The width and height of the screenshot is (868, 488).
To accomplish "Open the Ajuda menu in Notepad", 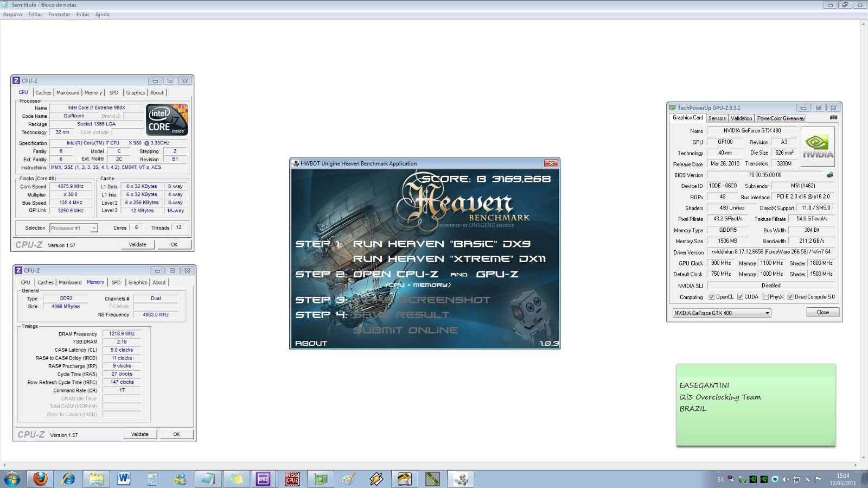I will [x=103, y=15].
